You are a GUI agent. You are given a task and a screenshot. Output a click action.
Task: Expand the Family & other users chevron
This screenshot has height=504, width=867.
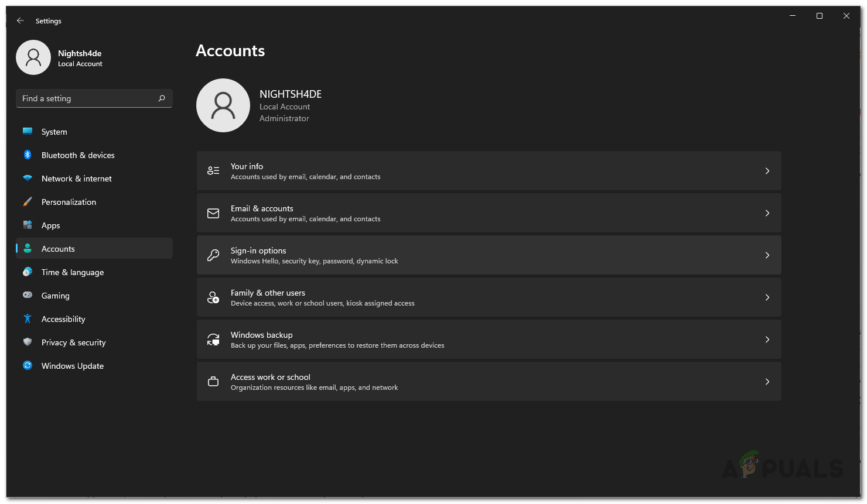coord(767,297)
